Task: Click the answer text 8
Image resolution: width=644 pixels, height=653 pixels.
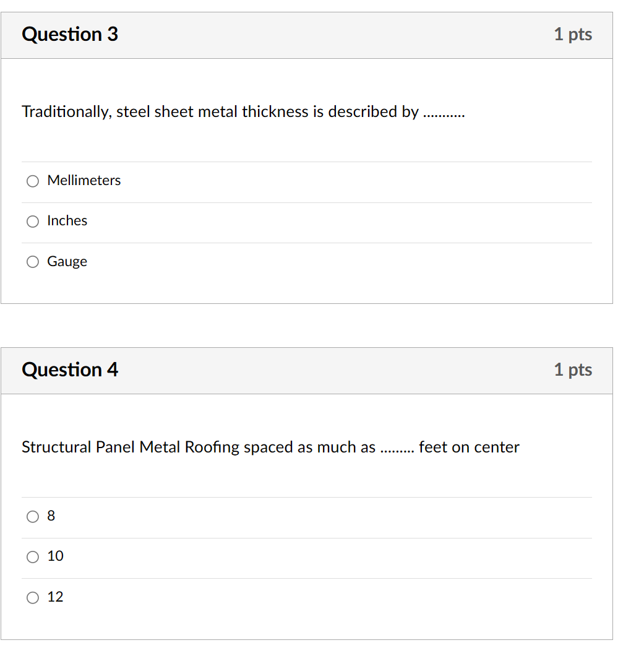Action: coord(50,516)
